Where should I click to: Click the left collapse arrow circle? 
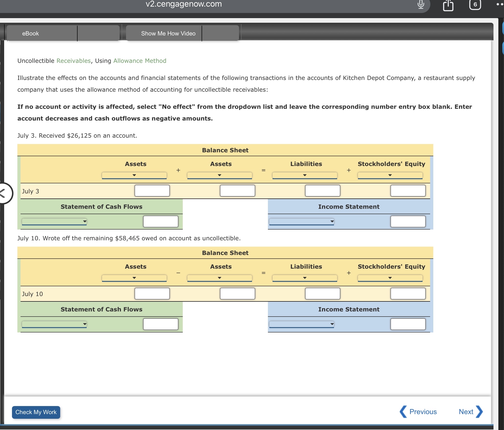[3, 193]
